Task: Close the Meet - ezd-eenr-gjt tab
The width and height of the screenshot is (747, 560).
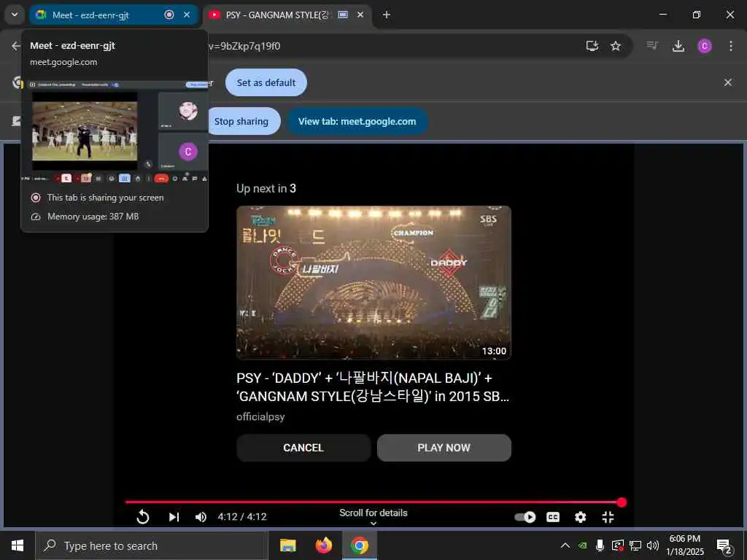Action: tap(187, 15)
